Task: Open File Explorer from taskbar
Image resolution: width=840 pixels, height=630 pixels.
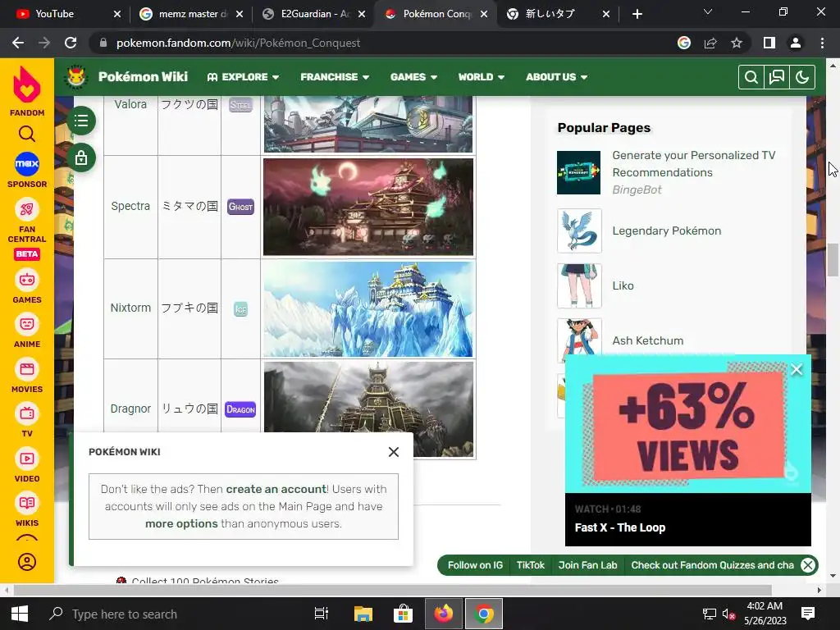Action: [363, 614]
